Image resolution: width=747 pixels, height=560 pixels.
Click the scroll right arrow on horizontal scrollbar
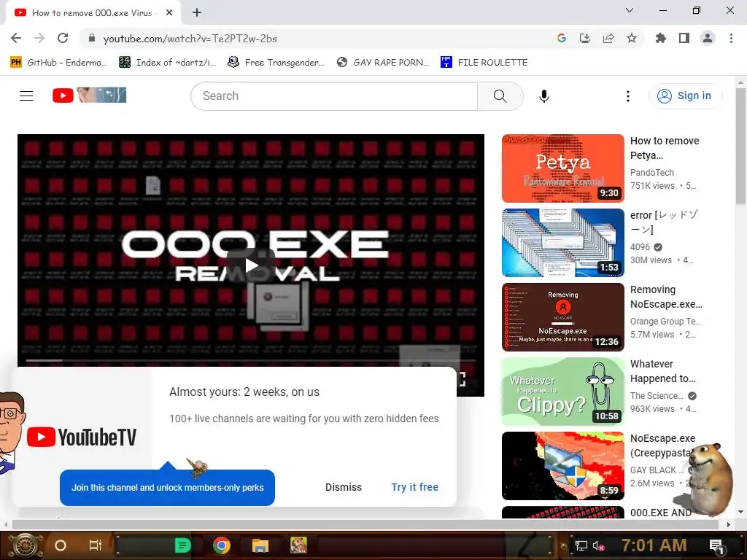coord(728,524)
